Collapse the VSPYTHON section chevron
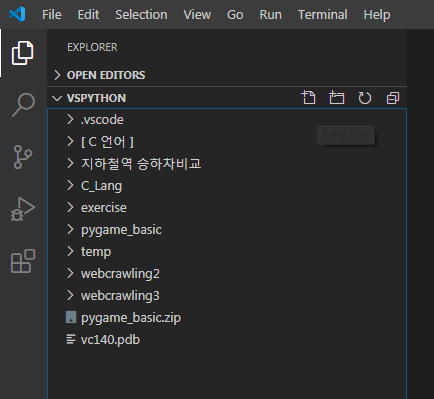This screenshot has width=434, height=399. pos(57,98)
